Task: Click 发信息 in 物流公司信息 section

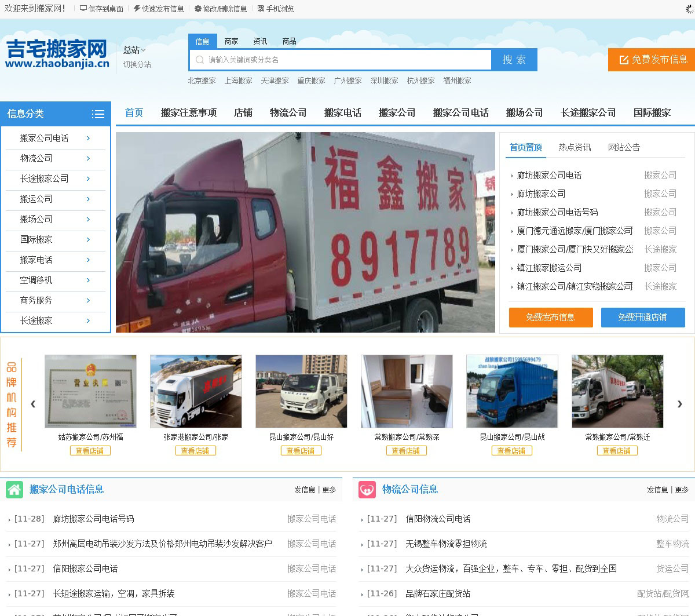Action: (x=657, y=490)
